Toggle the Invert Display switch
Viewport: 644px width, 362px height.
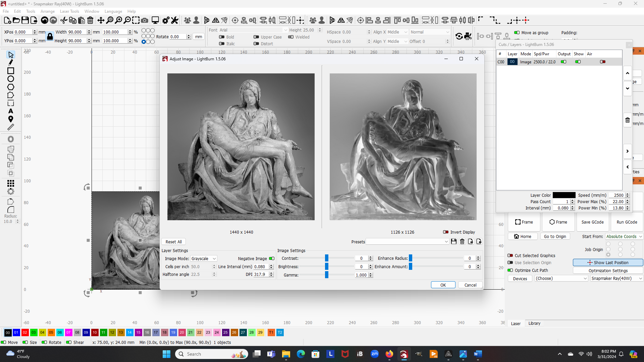[446, 232]
